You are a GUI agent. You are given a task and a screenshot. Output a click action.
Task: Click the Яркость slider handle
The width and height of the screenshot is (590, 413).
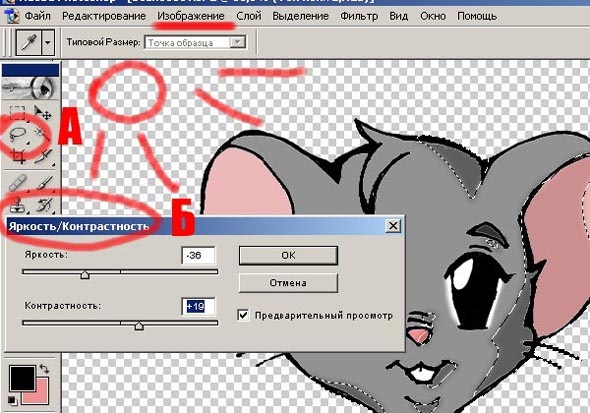(85, 275)
